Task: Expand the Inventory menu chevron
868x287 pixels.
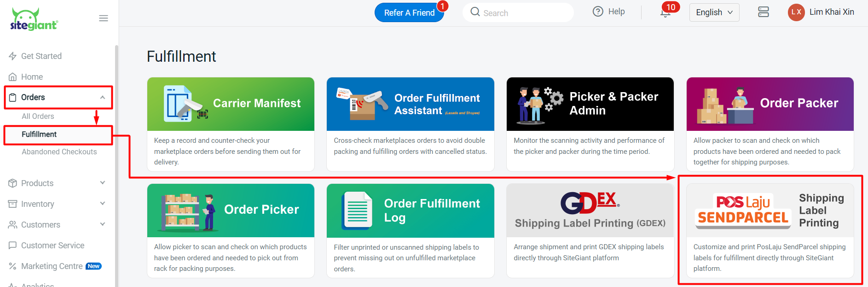Action: coord(103,204)
